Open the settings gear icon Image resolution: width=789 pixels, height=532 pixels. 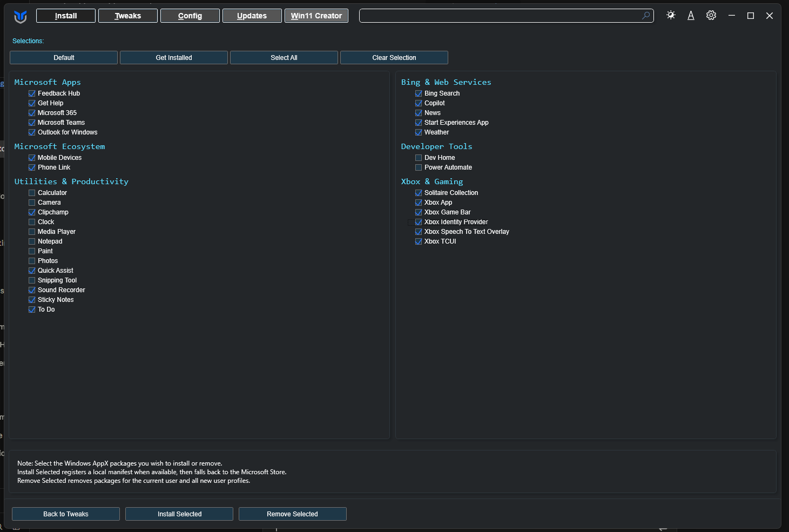711,15
